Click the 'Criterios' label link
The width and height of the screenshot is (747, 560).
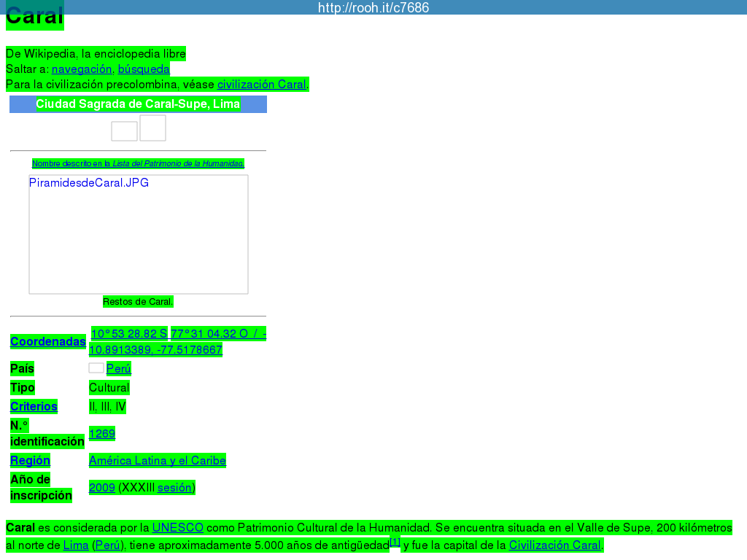tap(34, 406)
